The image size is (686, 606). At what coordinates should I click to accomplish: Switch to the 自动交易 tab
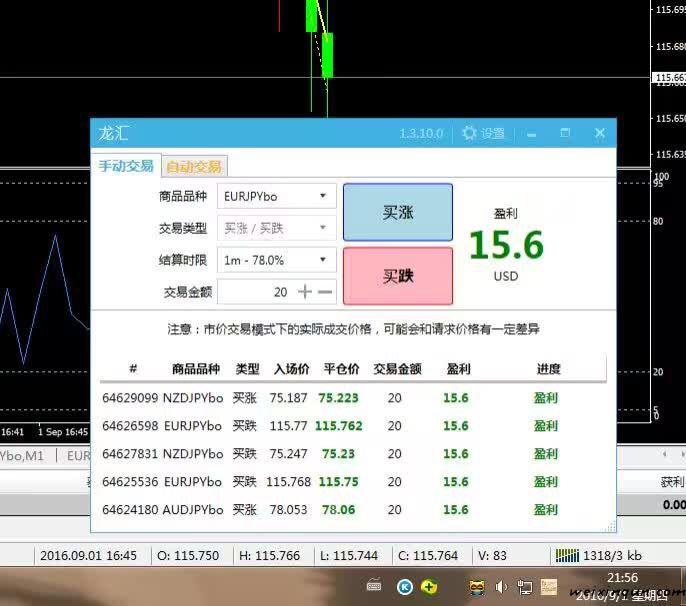point(194,166)
